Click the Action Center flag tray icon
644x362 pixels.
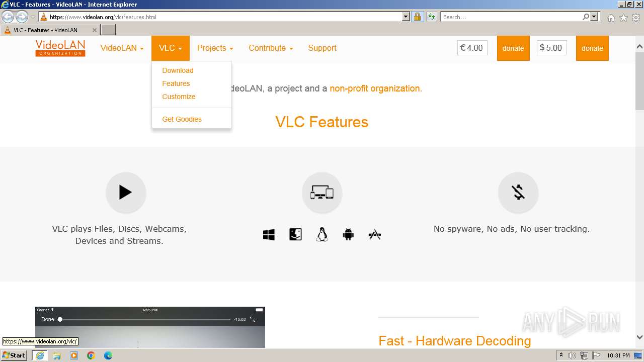tap(595, 355)
